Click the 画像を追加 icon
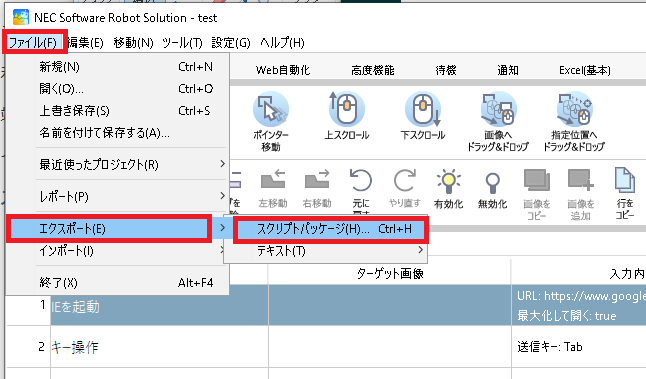The height and width of the screenshot is (379, 646). click(x=580, y=180)
